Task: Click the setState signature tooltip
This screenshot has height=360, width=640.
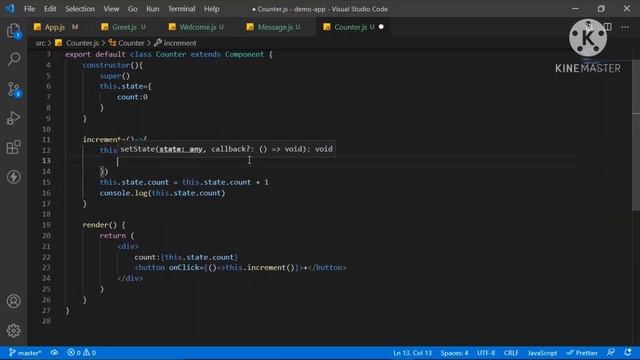Action: pos(227,149)
